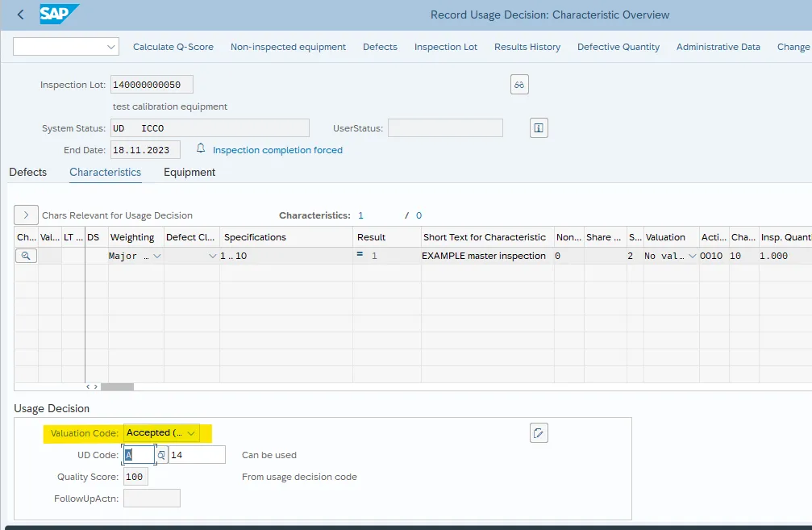The width and height of the screenshot is (812, 530).
Task: Expand Chars Relevant for Usage Decision
Action: tap(26, 215)
